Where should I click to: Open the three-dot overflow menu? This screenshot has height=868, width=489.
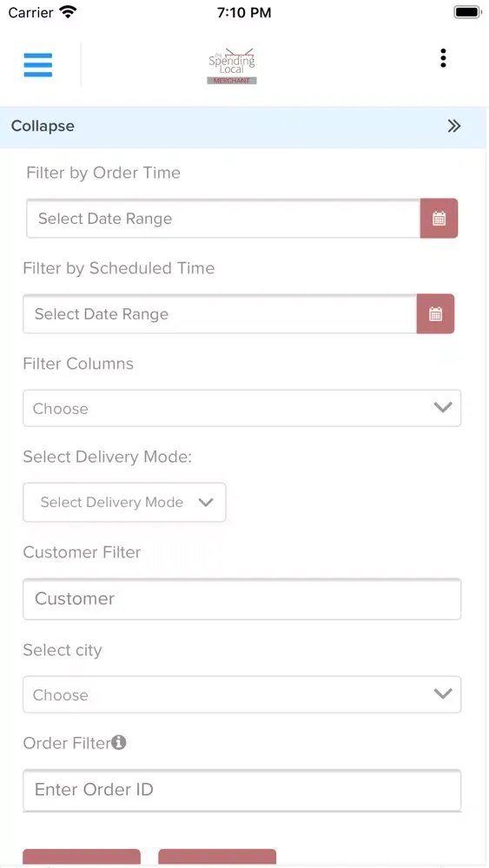[443, 58]
